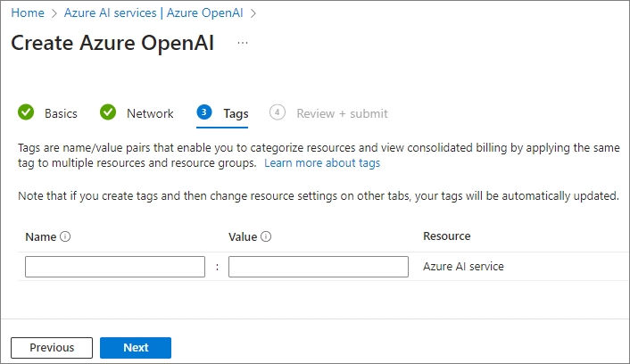Click the Network green checkmark icon
630x364 pixels.
[108, 112]
